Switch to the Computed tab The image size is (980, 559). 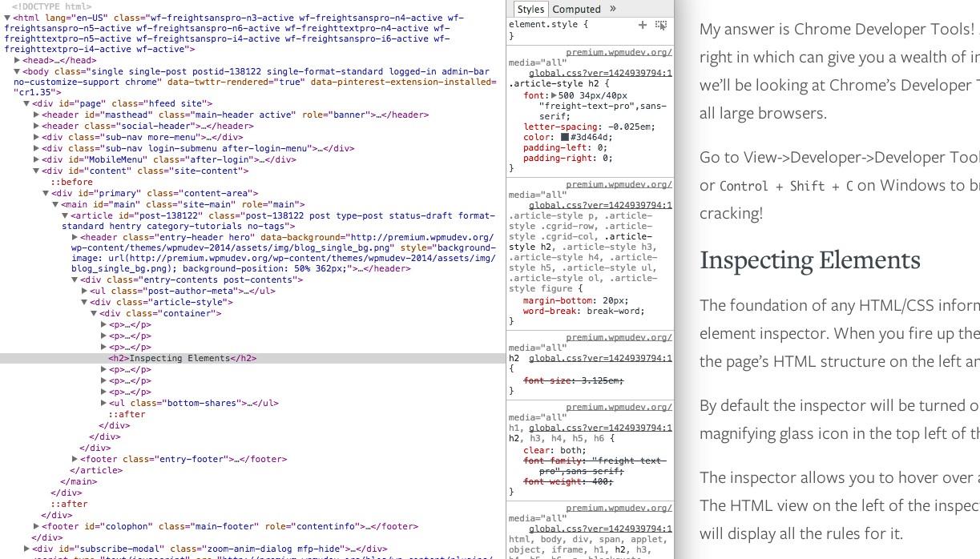click(577, 10)
